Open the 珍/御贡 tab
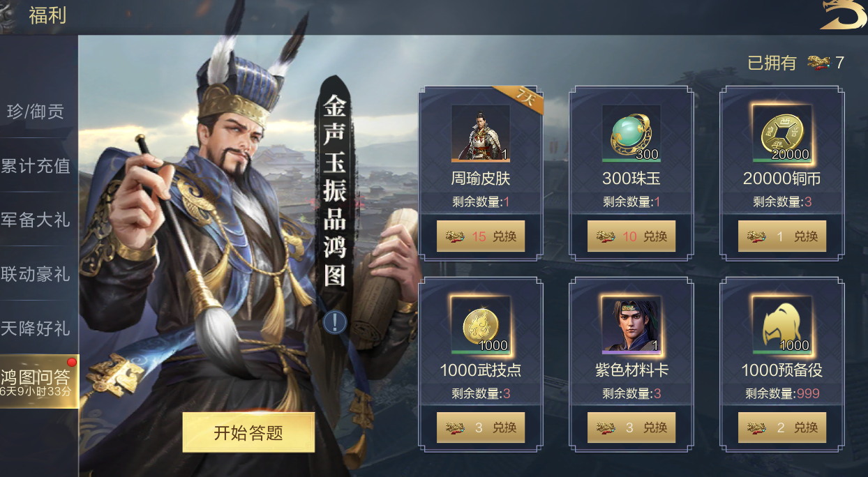The width and height of the screenshot is (868, 477). tap(36, 112)
